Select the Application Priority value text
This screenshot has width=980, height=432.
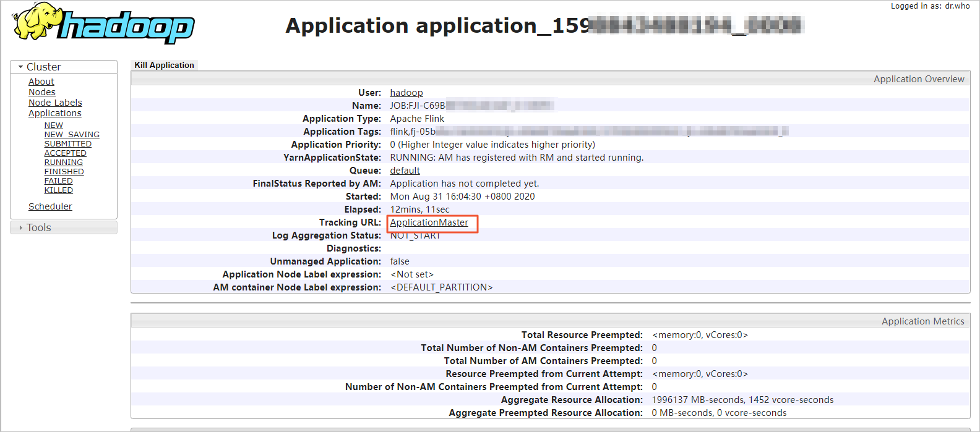[x=492, y=145]
